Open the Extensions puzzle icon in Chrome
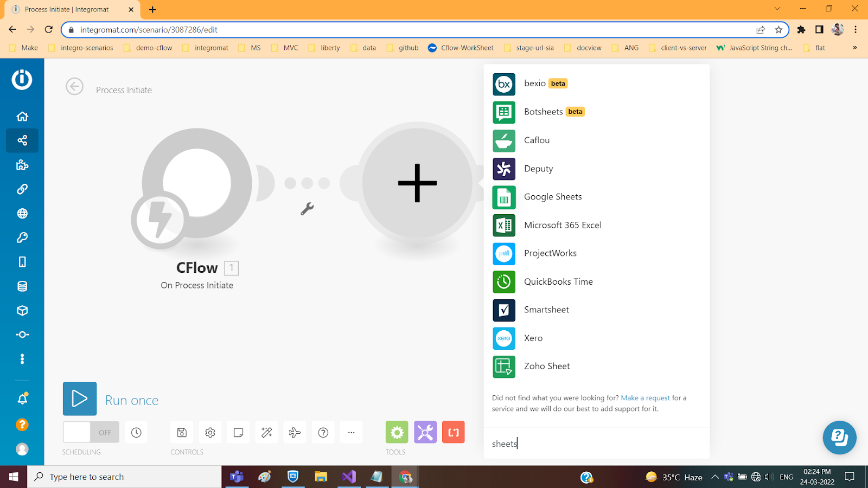The image size is (868, 488). point(801,30)
